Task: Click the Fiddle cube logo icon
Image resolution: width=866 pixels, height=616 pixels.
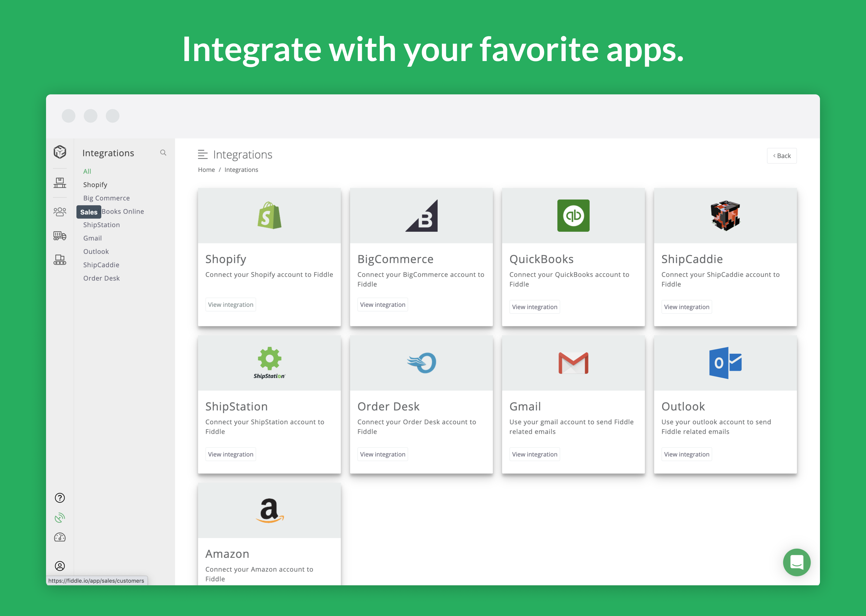Action: pyautogui.click(x=60, y=152)
